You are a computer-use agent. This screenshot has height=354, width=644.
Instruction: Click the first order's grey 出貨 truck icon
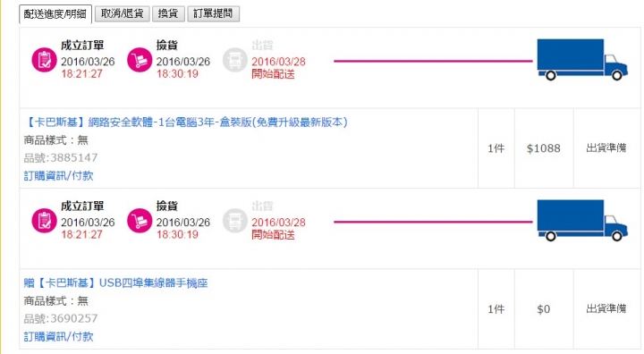[234, 60]
